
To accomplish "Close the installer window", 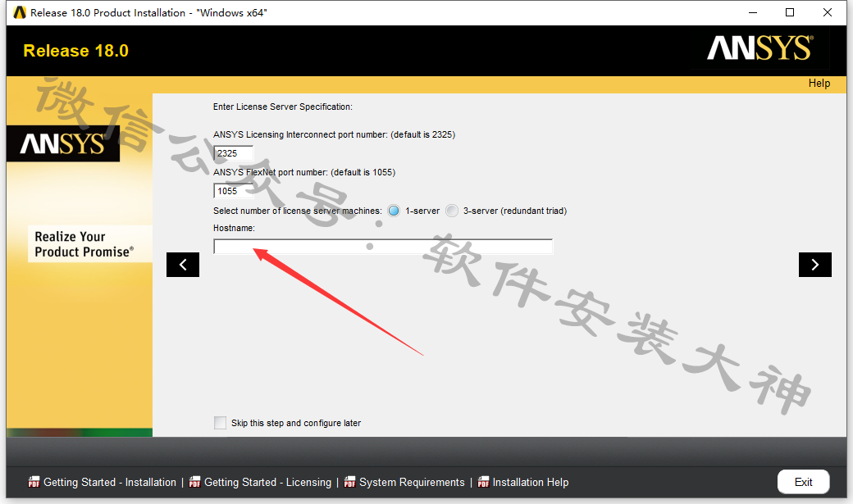I will click(828, 12).
